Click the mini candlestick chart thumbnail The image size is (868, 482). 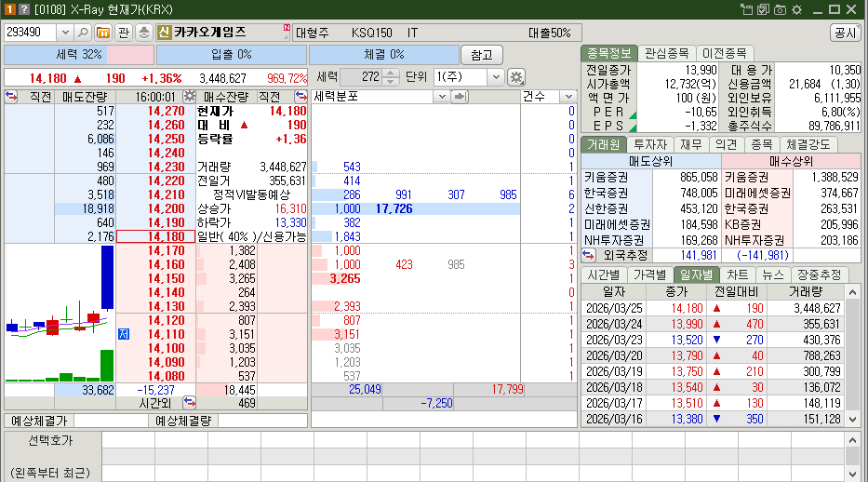(x=60, y=314)
